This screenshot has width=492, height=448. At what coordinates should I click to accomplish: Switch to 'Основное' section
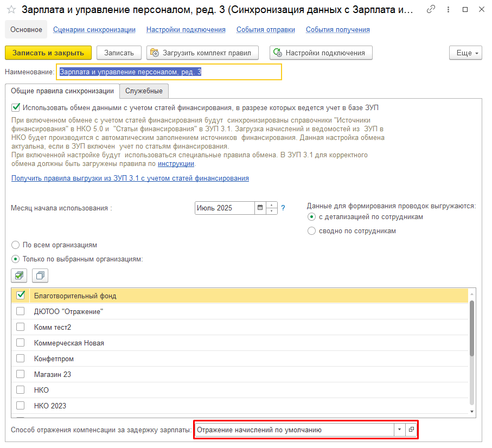(x=26, y=29)
